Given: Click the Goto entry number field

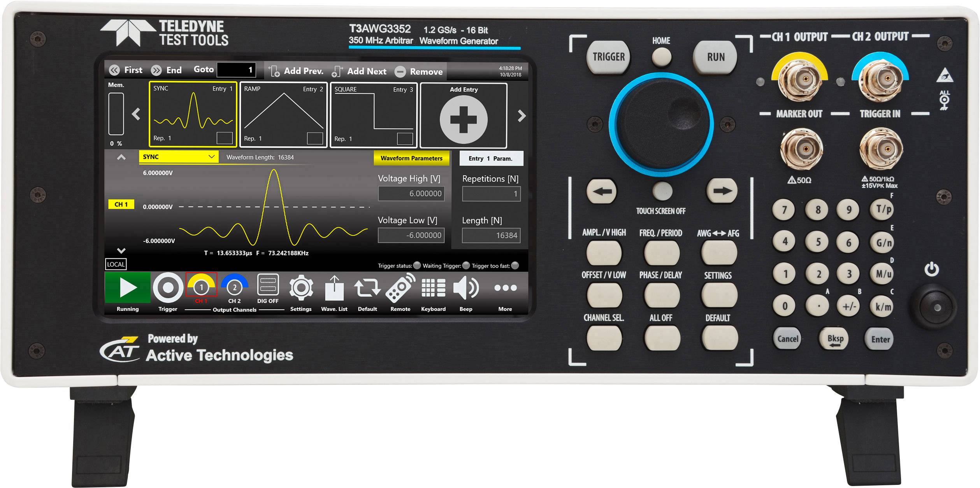Looking at the screenshot, I should (x=237, y=70).
